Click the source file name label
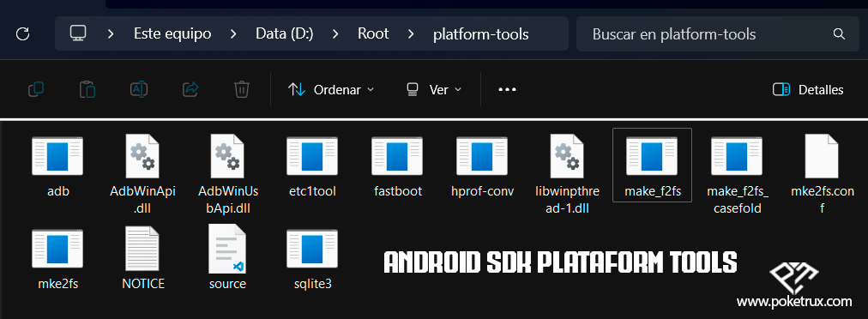The width and height of the screenshot is (868, 319). (x=227, y=284)
